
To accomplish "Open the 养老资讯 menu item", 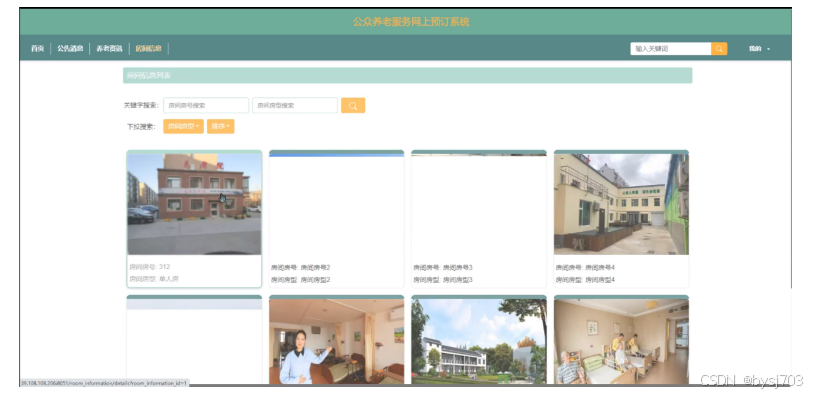I will 109,49.
